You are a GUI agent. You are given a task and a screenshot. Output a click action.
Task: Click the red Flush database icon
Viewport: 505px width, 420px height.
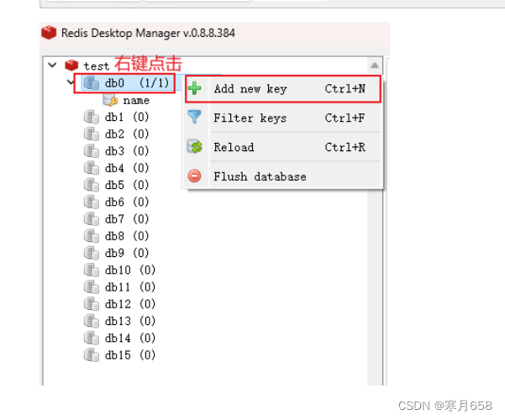point(195,176)
